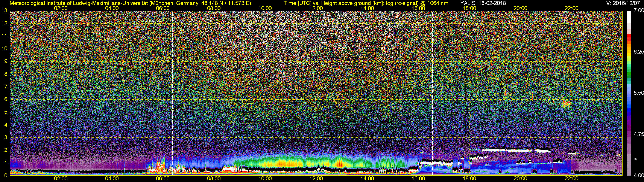644x182 pixels.
Task: Click the 'eq' label beside the colorbar
Action: [x=636, y=159]
